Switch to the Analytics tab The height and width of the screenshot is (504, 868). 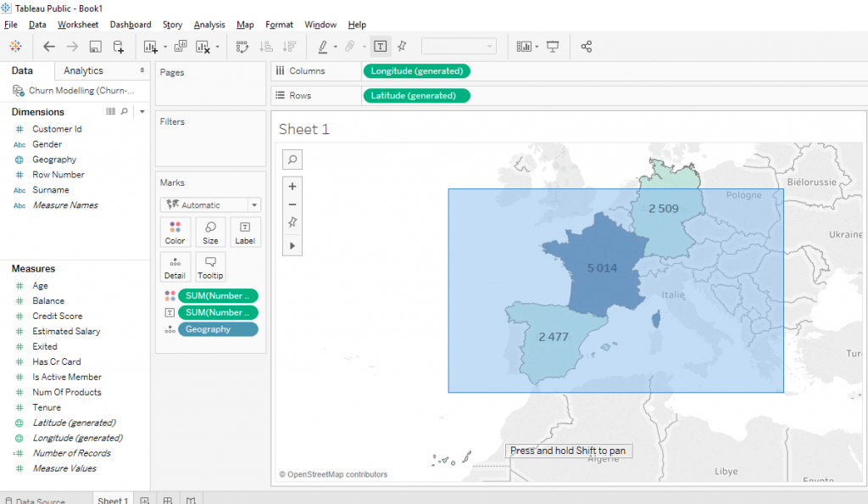pyautogui.click(x=83, y=70)
